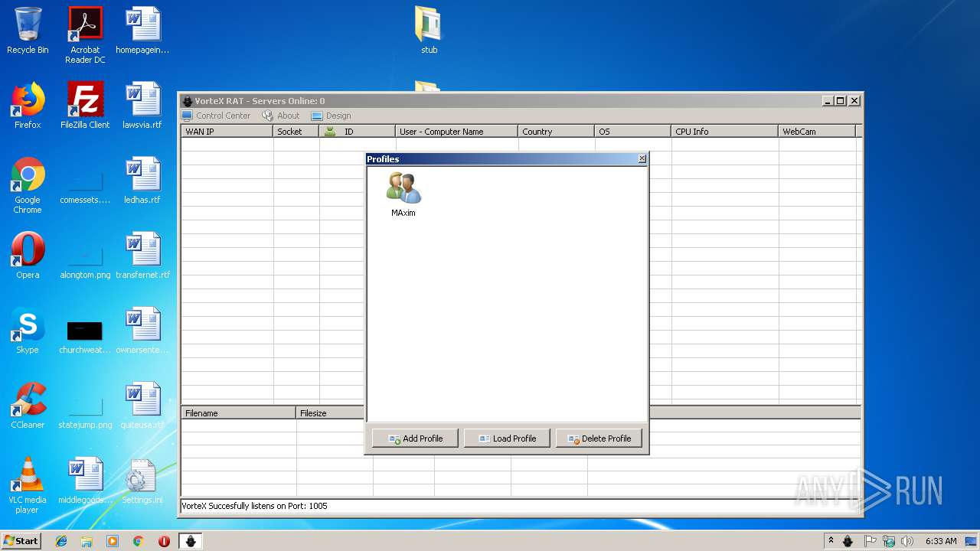Click the Filename column header

(239, 413)
